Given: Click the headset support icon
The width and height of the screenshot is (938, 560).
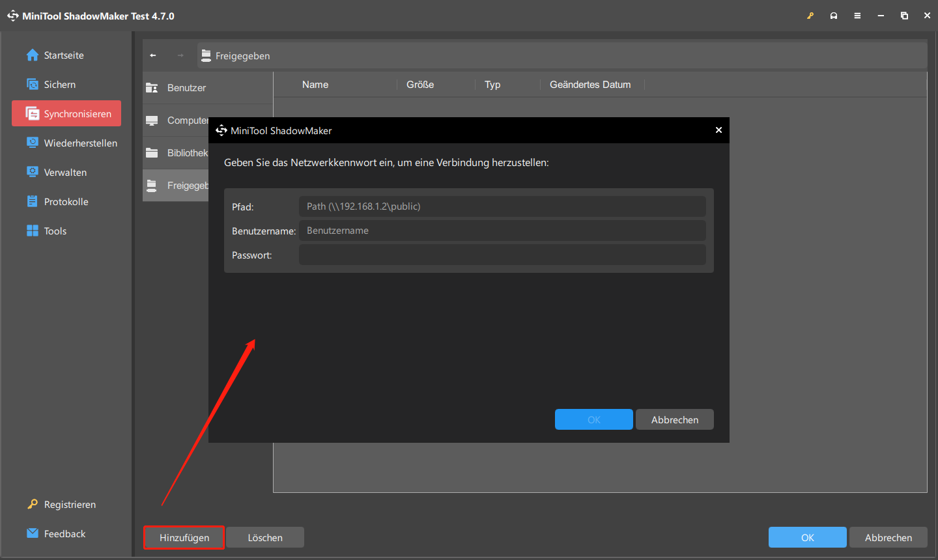Looking at the screenshot, I should pos(834,16).
